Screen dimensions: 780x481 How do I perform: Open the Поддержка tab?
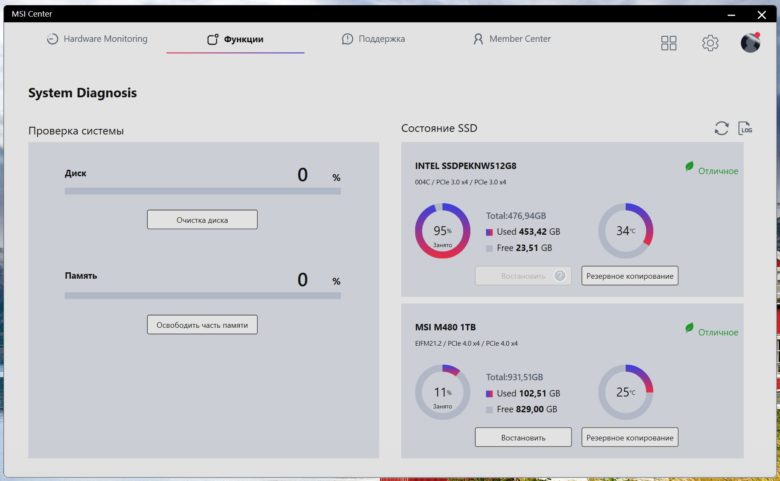click(x=373, y=39)
